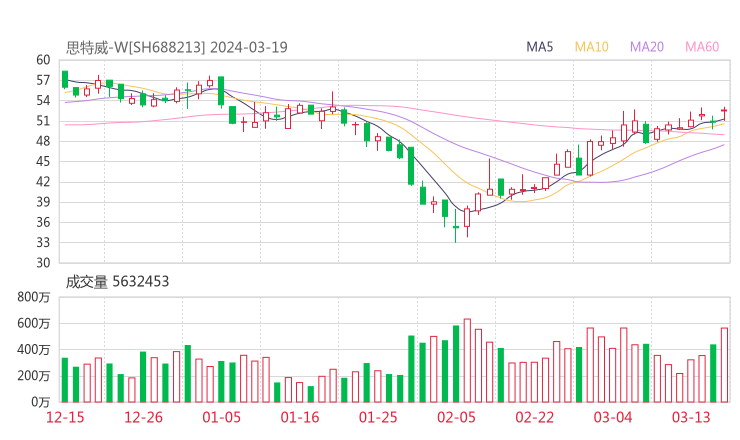Click the MA10 legend label
This screenshot has width=740, height=440.
(591, 47)
